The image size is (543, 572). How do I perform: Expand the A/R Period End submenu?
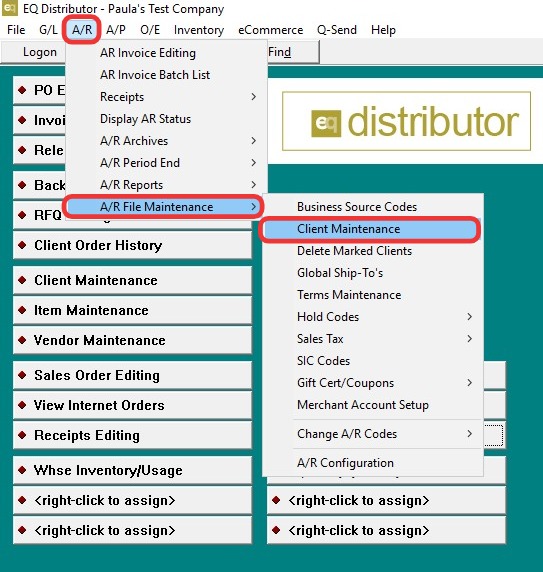166,163
